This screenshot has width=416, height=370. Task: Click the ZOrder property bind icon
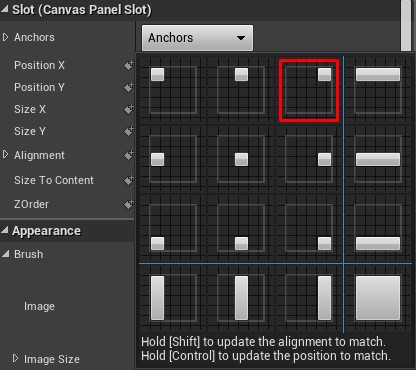click(129, 204)
